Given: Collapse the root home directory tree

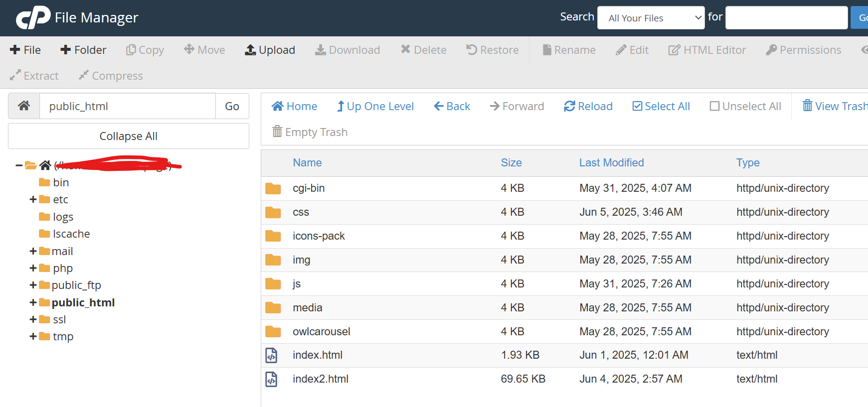Looking at the screenshot, I should [x=19, y=165].
